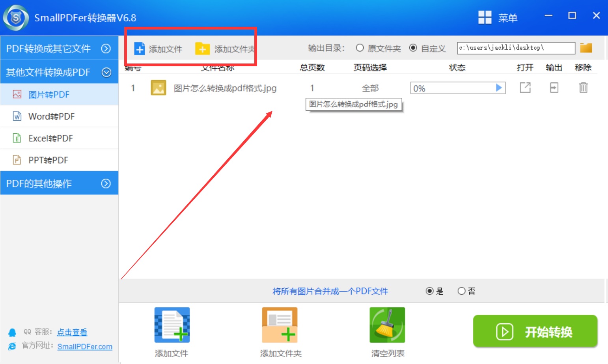Image resolution: width=608 pixels, height=364 pixels.
Task: Minimize the SmallPDFer window
Action: click(x=548, y=16)
